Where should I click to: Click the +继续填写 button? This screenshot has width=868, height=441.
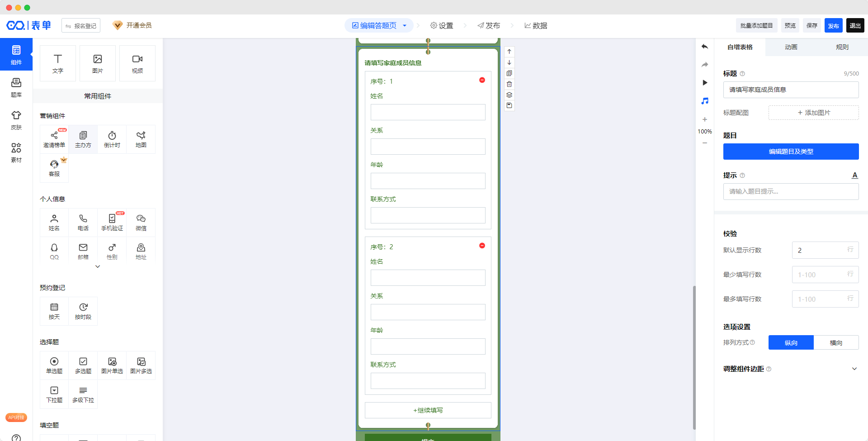[x=428, y=410]
